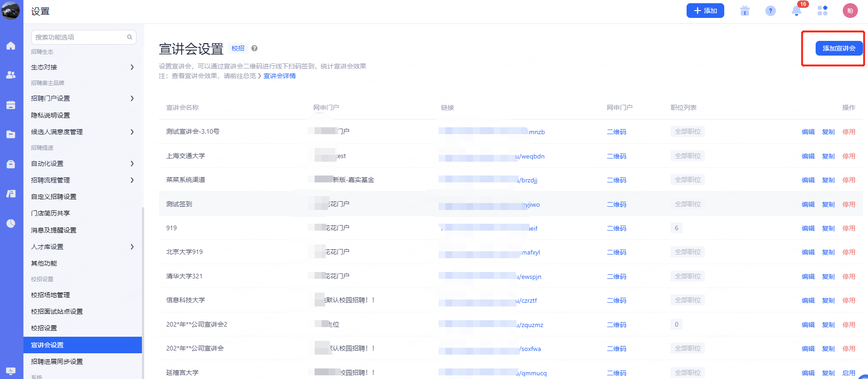
Task: Enable the 延禧宫大学 session via 启用
Action: 849,373
